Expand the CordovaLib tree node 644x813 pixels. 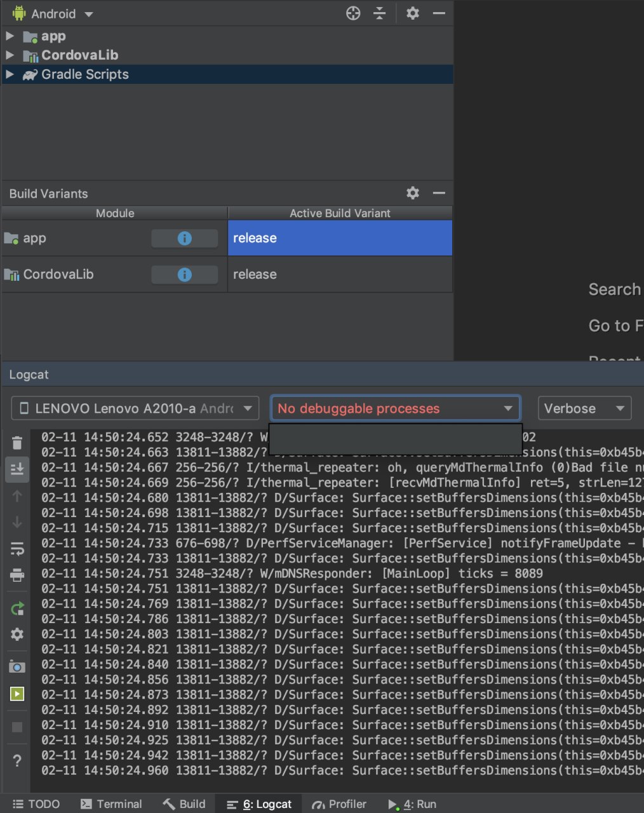[x=10, y=55]
